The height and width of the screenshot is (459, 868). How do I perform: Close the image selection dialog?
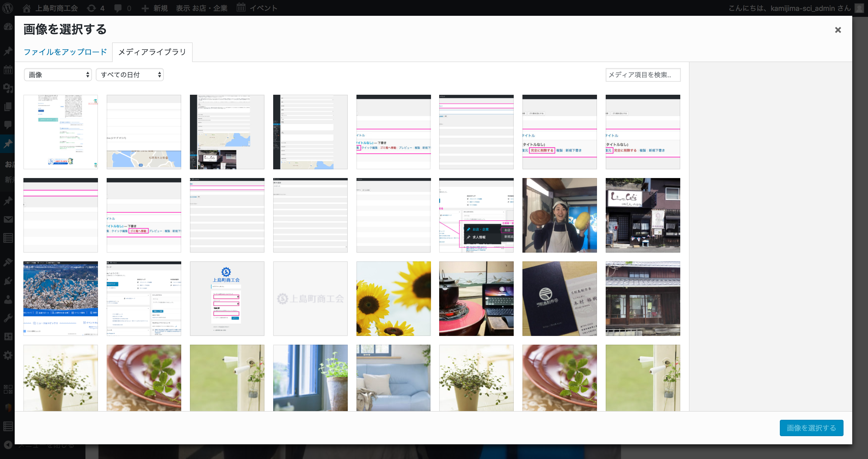pyautogui.click(x=838, y=30)
